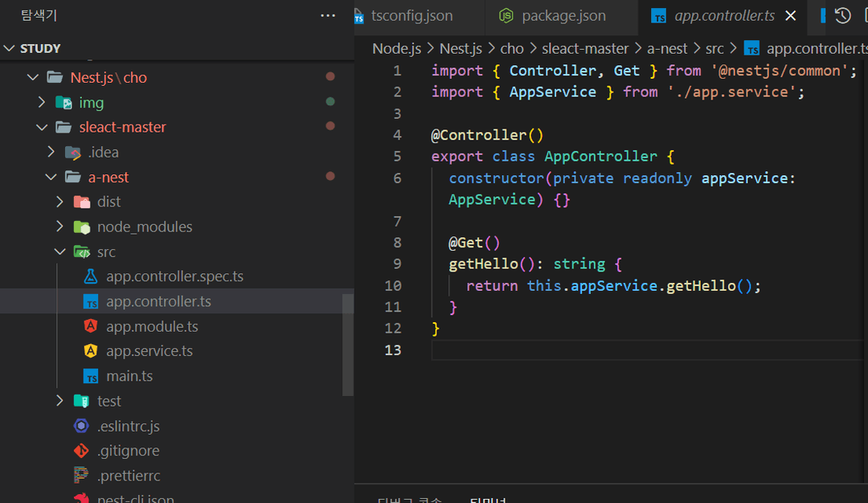The image size is (868, 503).
Task: Click the @Get() decorator in code
Action: coord(474,243)
